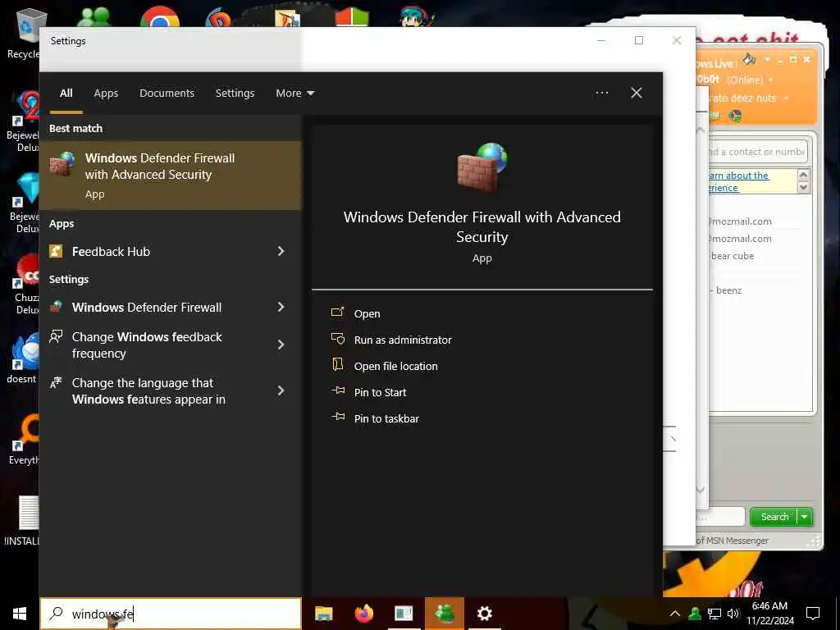
Task: Open the Settings gear on taskbar
Action: point(484,614)
